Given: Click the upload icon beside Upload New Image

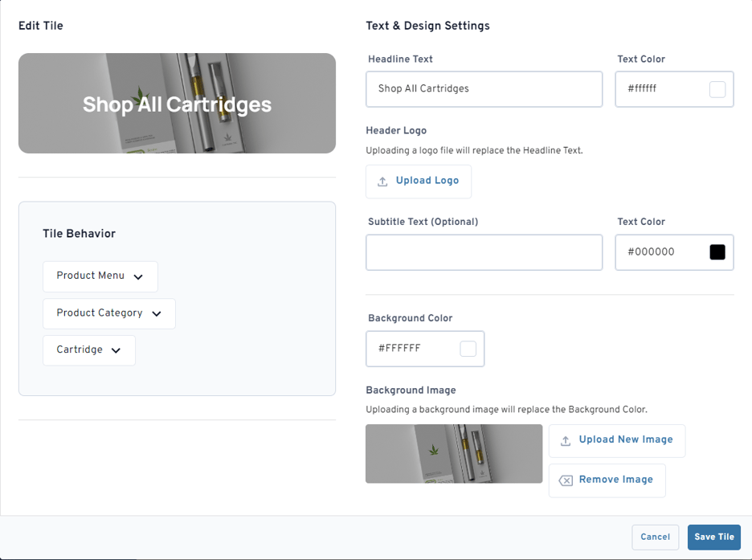Looking at the screenshot, I should click(x=566, y=440).
